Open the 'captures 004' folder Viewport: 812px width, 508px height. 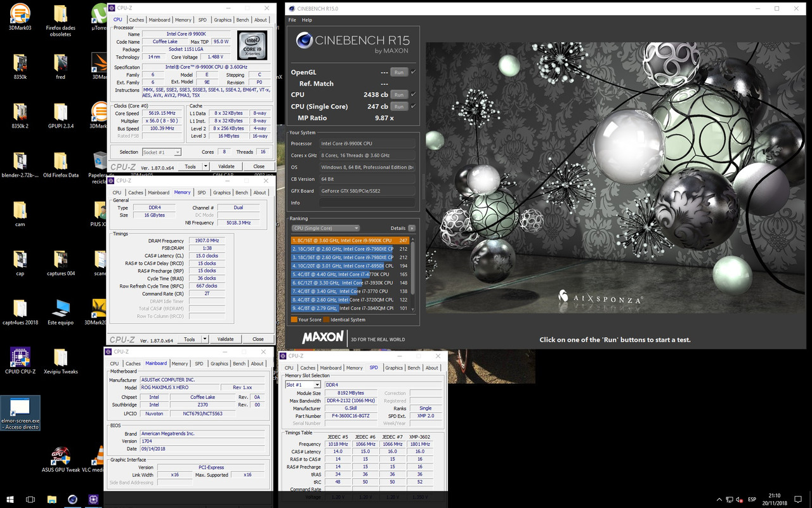click(x=60, y=263)
